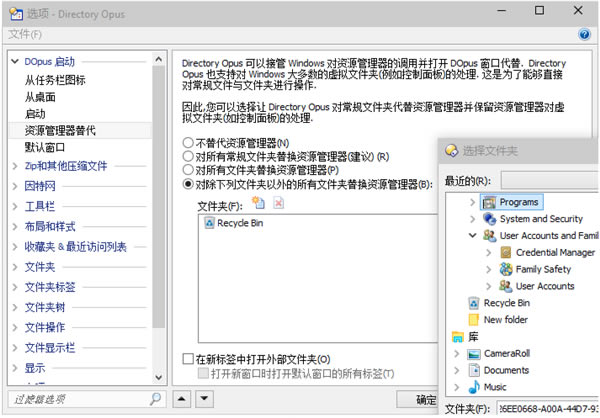Image resolution: width=600 pixels, height=418 pixels.
Task: Collapse User Accounts and Family node
Action: pyautogui.click(x=472, y=236)
